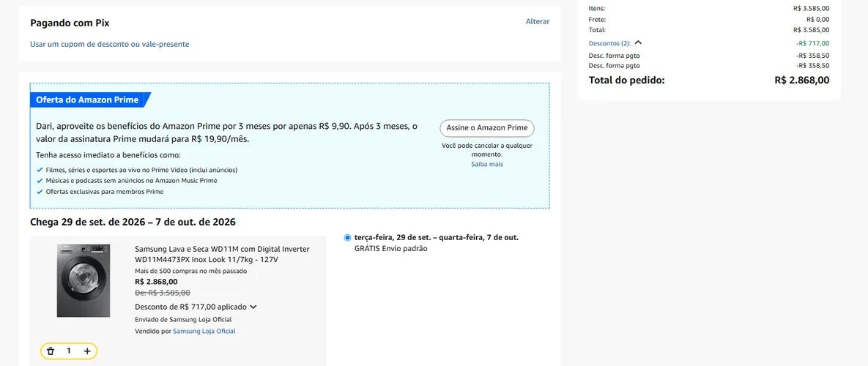
Task: Click Samsung Lava e Seca WD11M product title
Action: 223,254
